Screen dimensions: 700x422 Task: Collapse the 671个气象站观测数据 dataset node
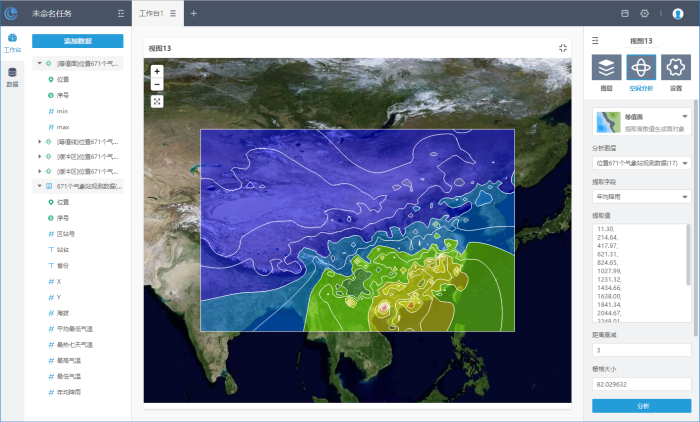(x=40, y=186)
